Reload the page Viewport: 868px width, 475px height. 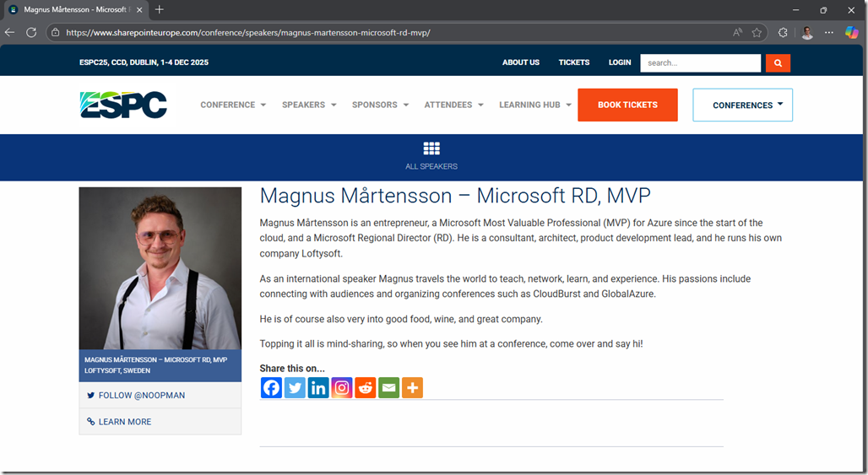pos(31,33)
